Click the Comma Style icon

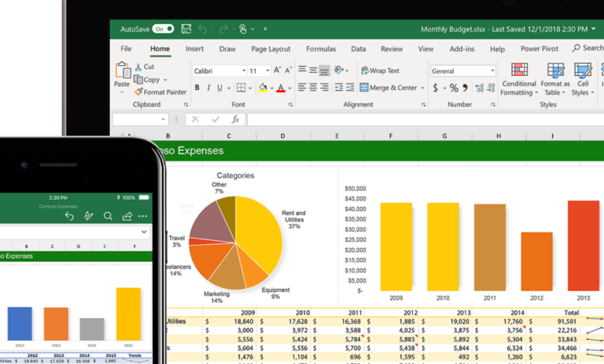(465, 88)
